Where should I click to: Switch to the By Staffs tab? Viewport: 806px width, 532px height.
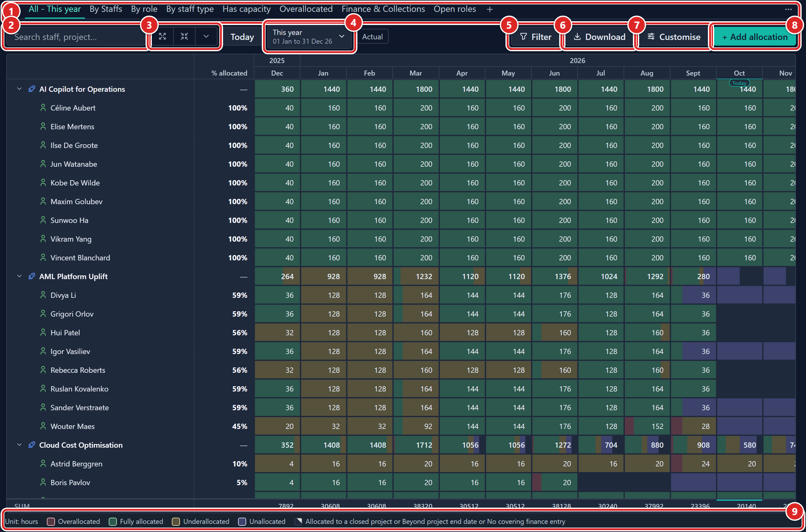tap(106, 9)
